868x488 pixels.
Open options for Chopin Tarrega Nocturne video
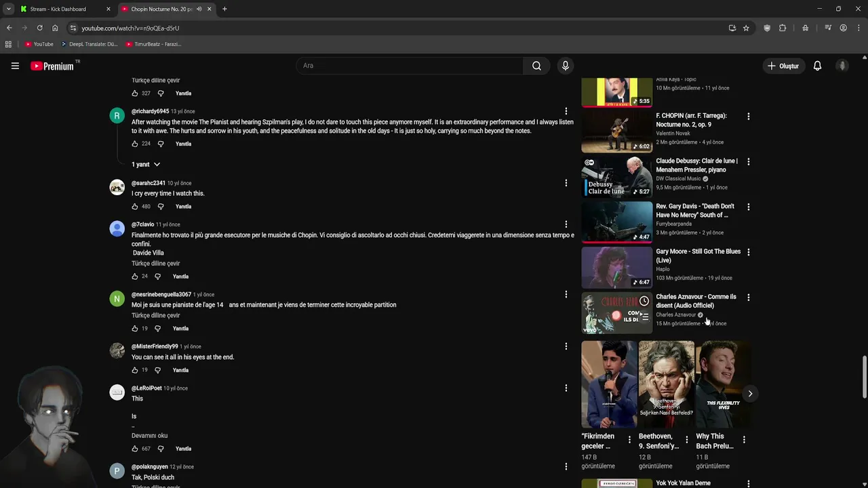(x=748, y=117)
